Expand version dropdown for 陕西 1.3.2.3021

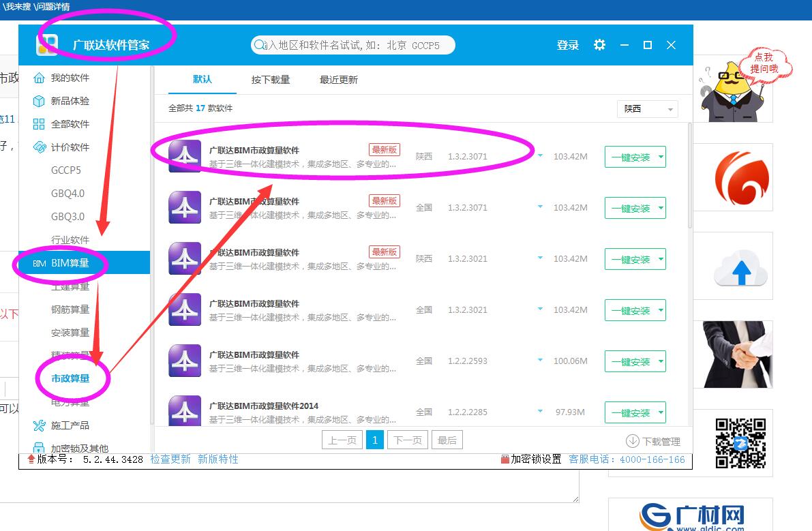pyautogui.click(x=540, y=258)
